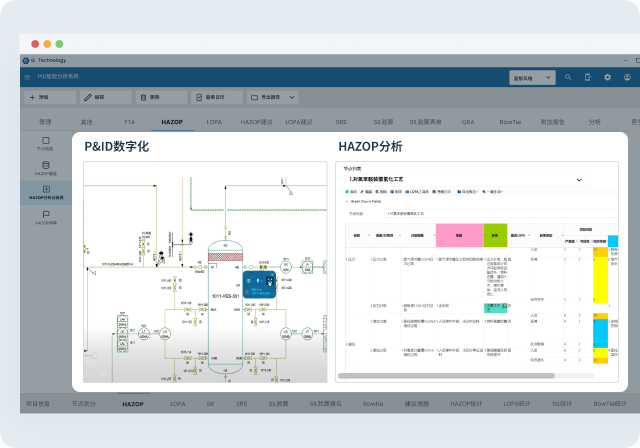Select the SRS tab in bottom row

coord(241,404)
